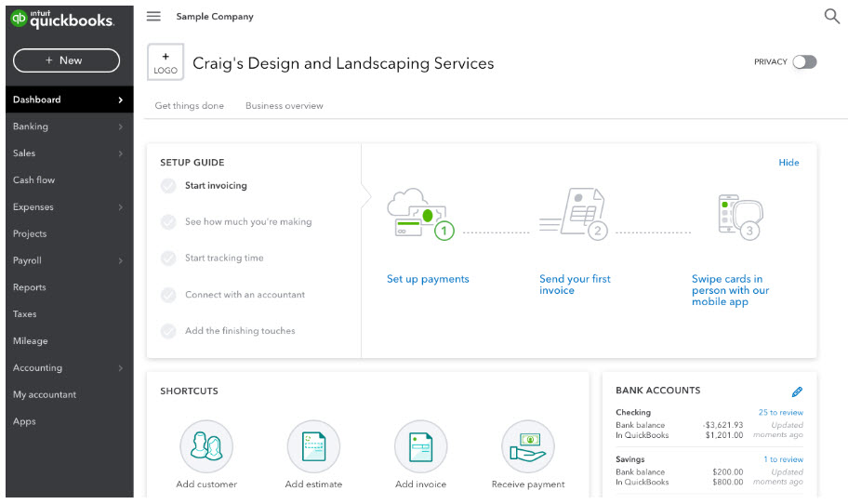848x504 pixels.
Task: Select Connect with an accountant step
Action: [x=245, y=295]
